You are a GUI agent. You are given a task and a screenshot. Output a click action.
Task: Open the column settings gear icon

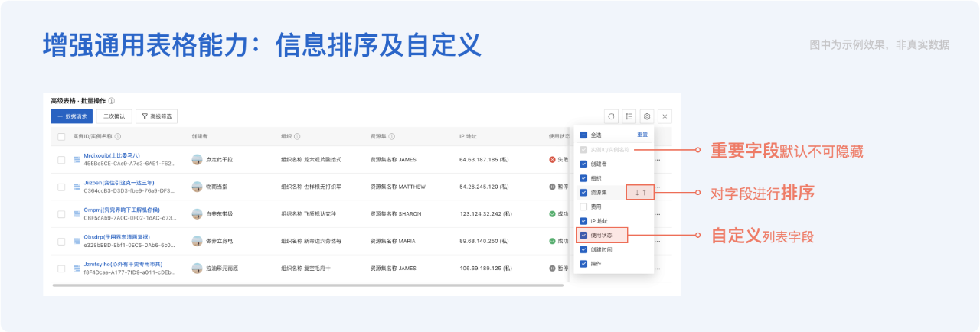coord(647,116)
